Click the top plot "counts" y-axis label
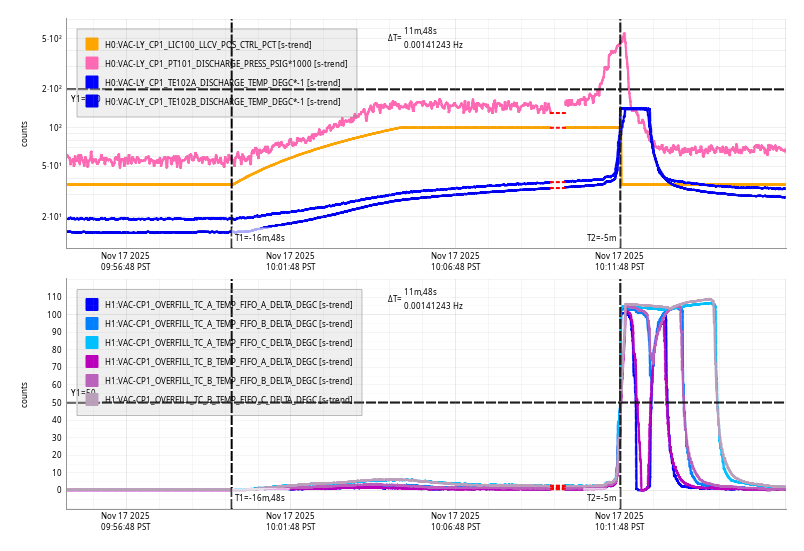Screen dimensions: 804x551 point(25,134)
